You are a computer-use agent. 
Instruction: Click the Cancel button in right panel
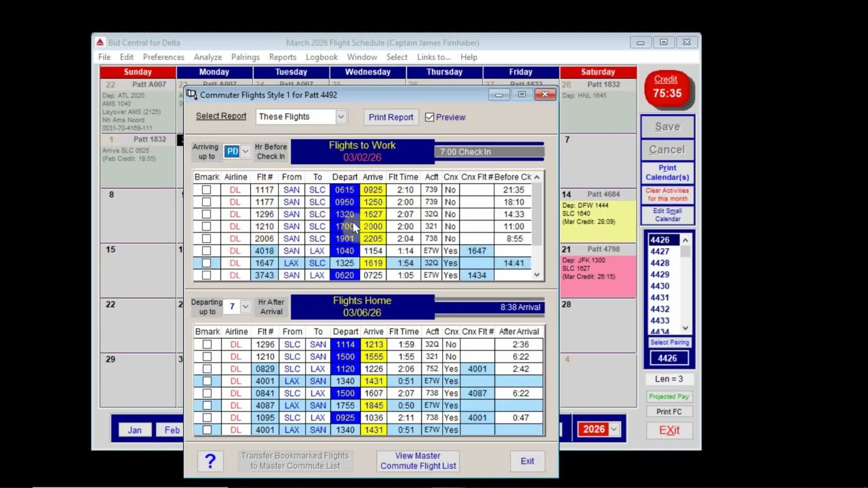pyautogui.click(x=667, y=150)
